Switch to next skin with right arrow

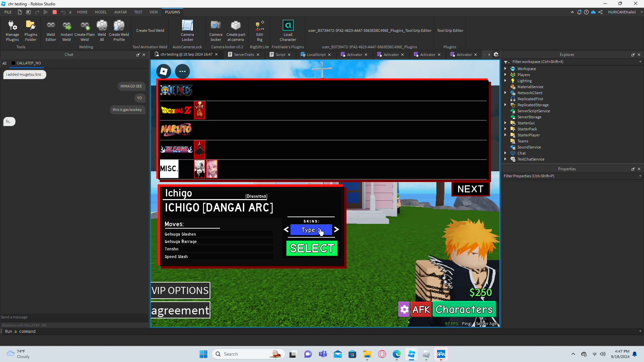(337, 230)
